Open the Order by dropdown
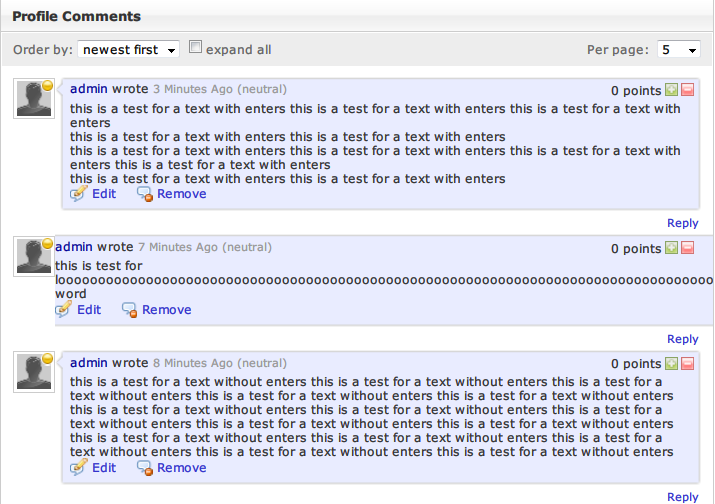 128,49
